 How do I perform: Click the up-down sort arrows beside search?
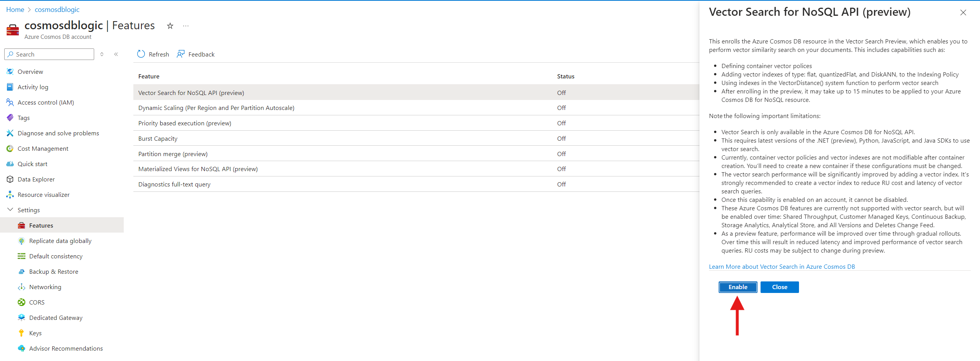tap(102, 54)
